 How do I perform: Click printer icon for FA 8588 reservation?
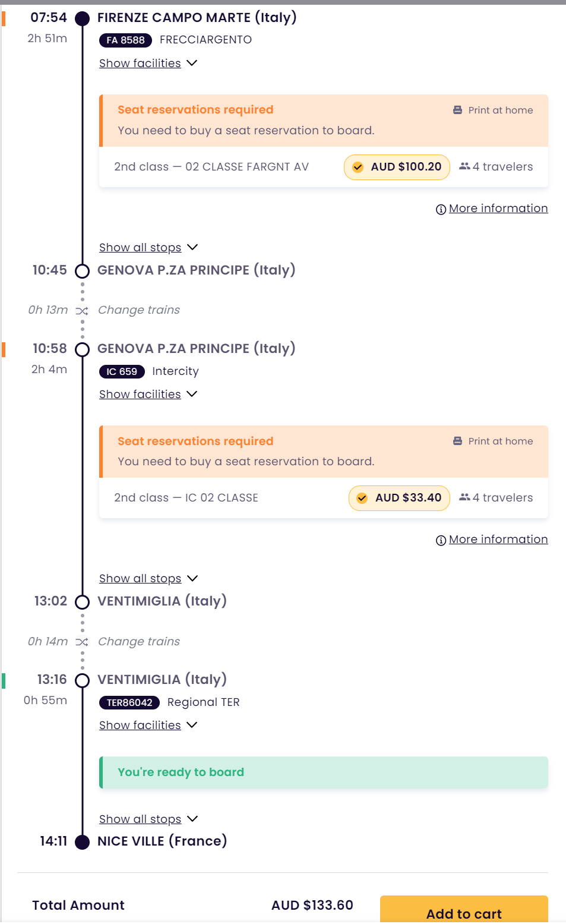point(457,110)
